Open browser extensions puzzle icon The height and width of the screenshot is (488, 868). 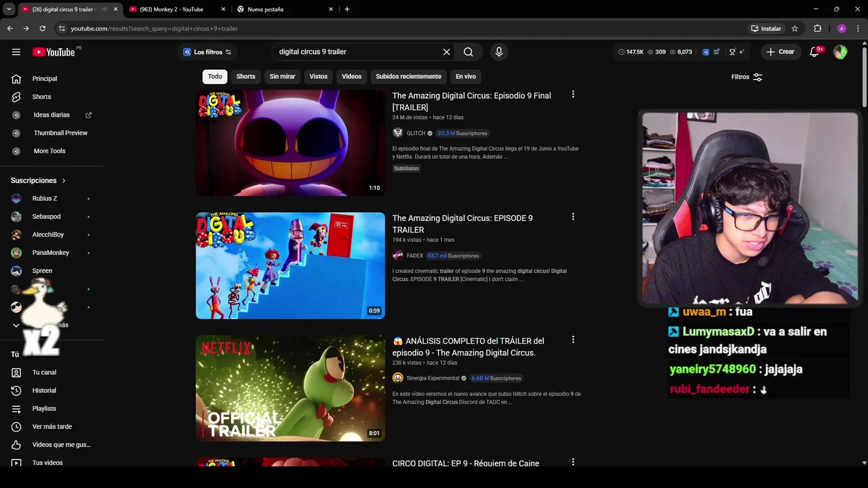817,28
